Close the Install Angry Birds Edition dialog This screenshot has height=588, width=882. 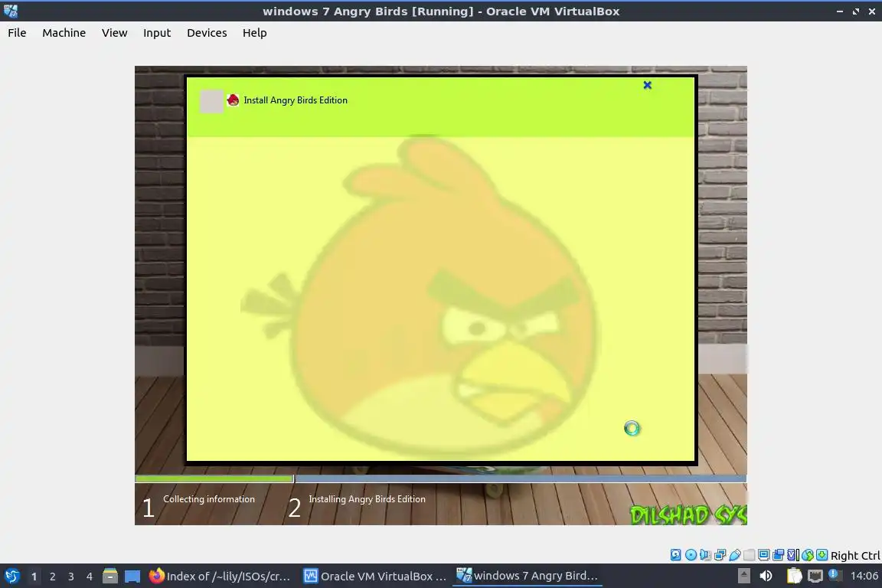648,85
